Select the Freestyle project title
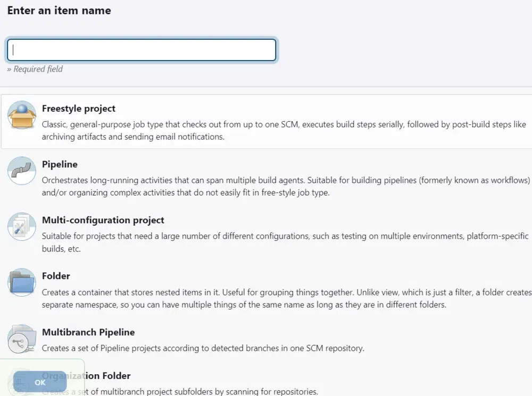 (79, 108)
